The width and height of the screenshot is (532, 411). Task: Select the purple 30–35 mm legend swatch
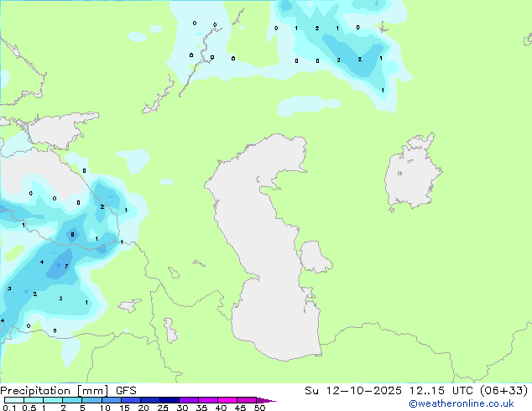[189, 400]
